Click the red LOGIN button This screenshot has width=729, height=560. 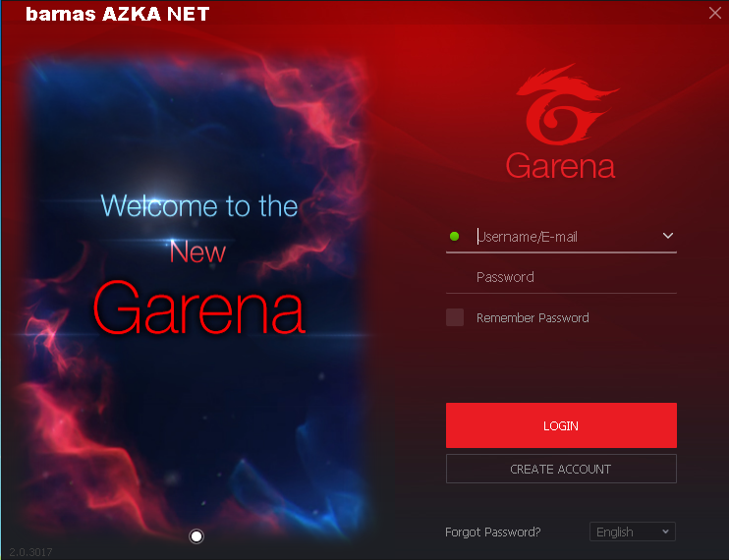[561, 425]
